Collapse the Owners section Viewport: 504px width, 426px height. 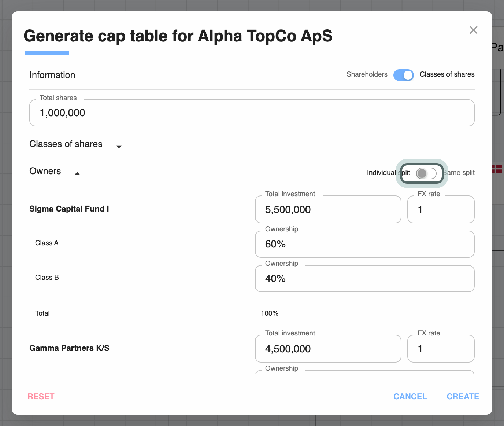coord(77,173)
